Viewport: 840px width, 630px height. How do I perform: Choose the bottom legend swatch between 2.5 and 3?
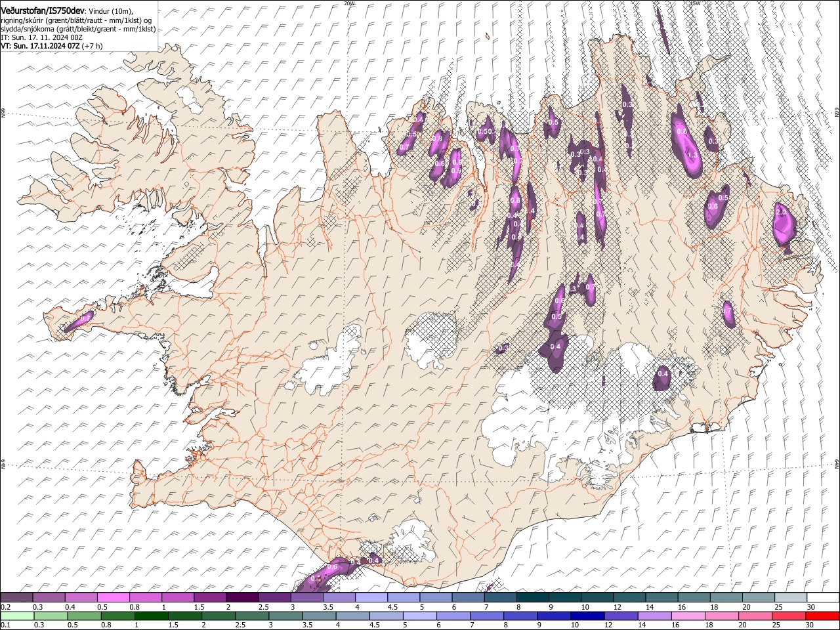[x=252, y=616]
